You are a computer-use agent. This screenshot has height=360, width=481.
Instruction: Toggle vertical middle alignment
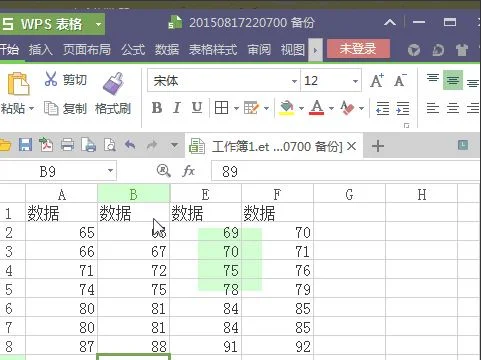[453, 80]
